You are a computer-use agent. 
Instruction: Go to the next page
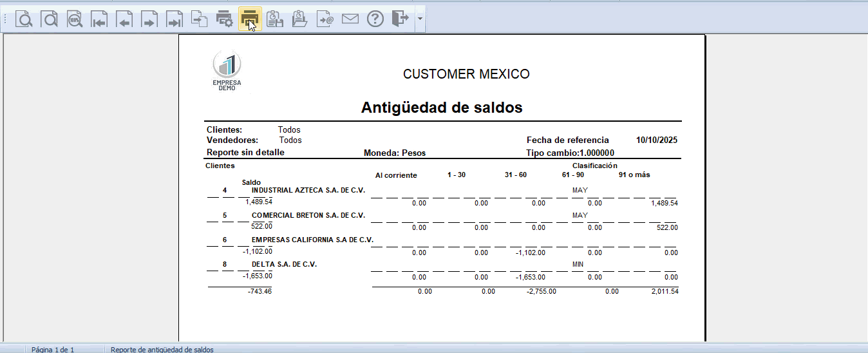[x=149, y=19]
